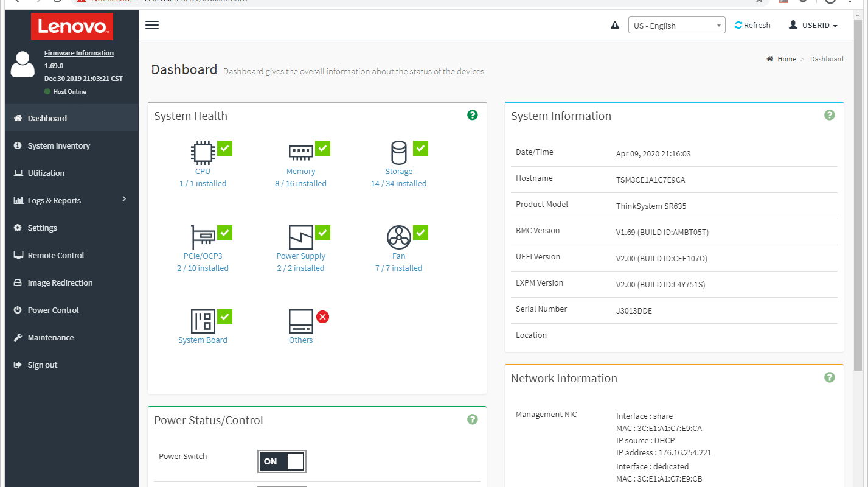Open the PCIe/OCP3 card icon
868x487 pixels.
pyautogui.click(x=203, y=237)
